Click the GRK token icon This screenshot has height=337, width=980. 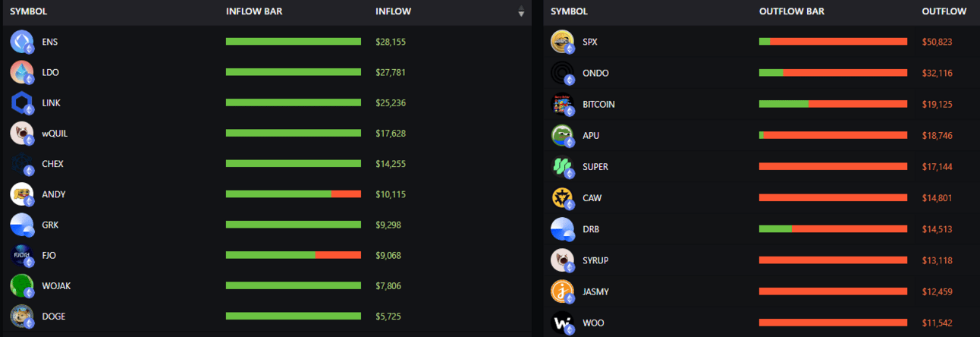click(x=21, y=225)
